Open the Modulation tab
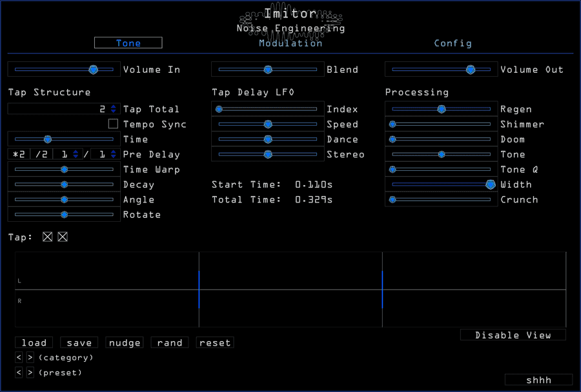 tap(290, 43)
